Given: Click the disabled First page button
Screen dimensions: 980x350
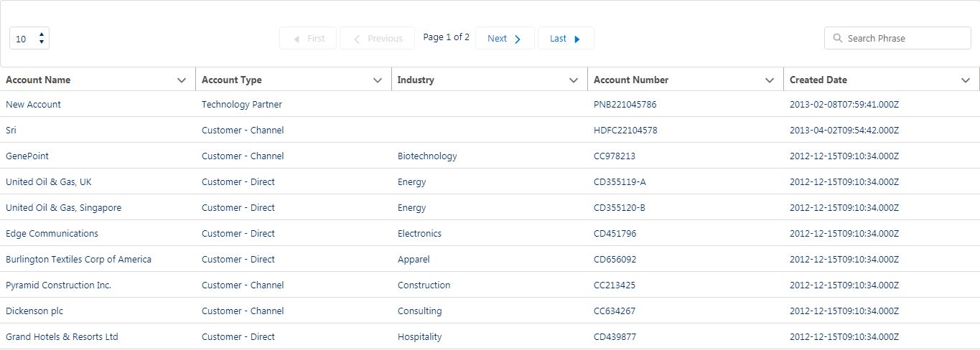Looking at the screenshot, I should pyautogui.click(x=308, y=39).
